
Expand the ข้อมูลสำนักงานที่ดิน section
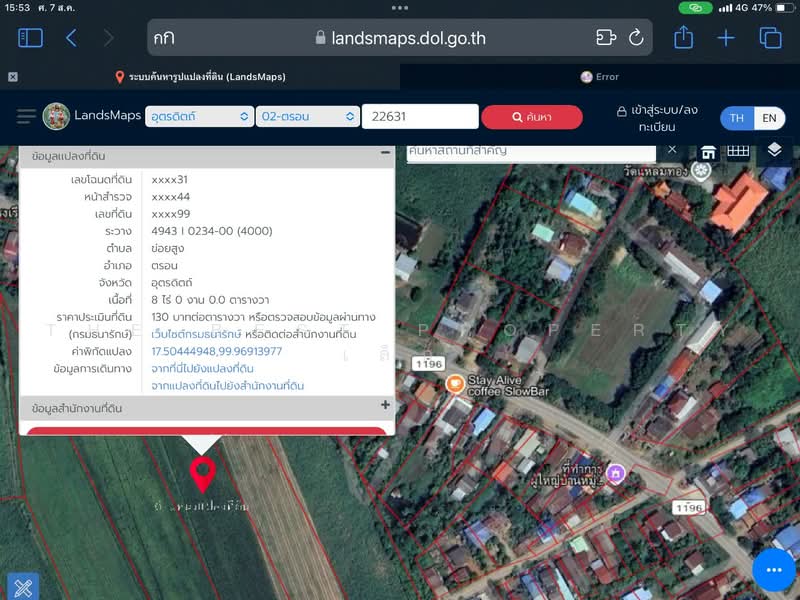385,405
